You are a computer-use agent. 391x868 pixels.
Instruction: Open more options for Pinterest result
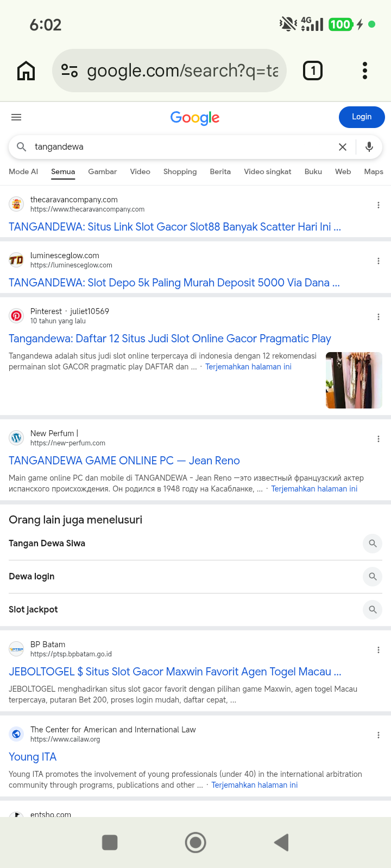(379, 317)
